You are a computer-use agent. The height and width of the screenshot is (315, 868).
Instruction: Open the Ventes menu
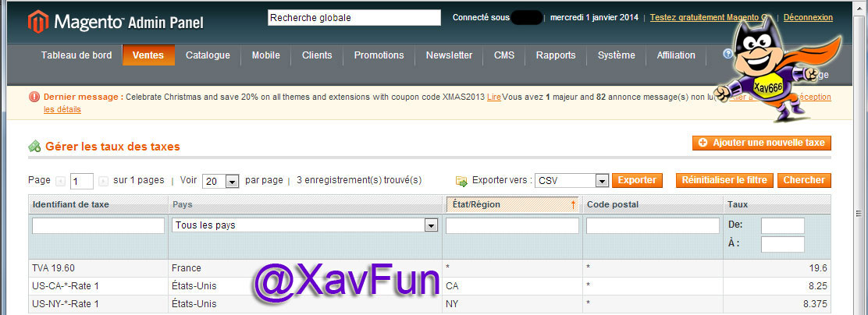tap(148, 55)
